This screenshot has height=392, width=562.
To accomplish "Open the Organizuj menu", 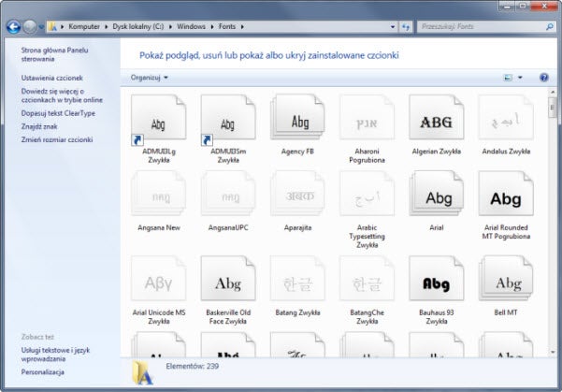I will pyautogui.click(x=149, y=78).
